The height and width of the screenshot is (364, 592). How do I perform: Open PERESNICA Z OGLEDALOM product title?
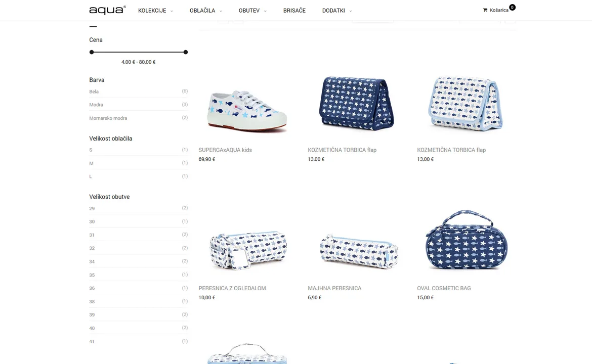point(232,288)
